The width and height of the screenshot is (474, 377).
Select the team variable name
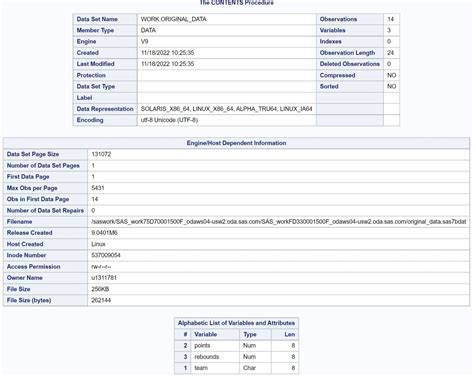[201, 368]
